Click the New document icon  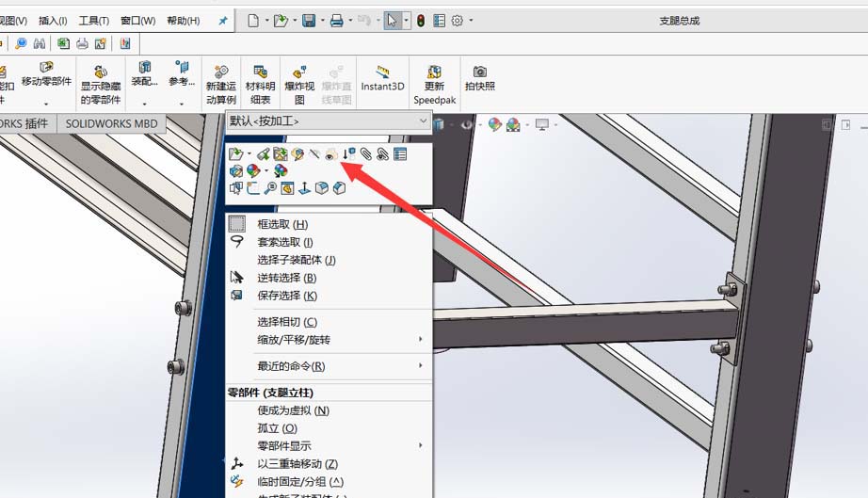point(253,21)
